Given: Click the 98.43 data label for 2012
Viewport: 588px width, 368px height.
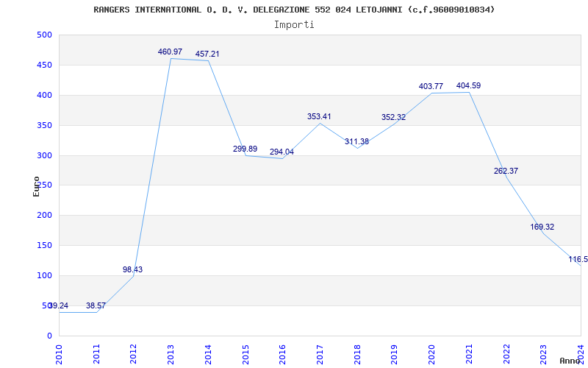Looking at the screenshot, I should [132, 270].
